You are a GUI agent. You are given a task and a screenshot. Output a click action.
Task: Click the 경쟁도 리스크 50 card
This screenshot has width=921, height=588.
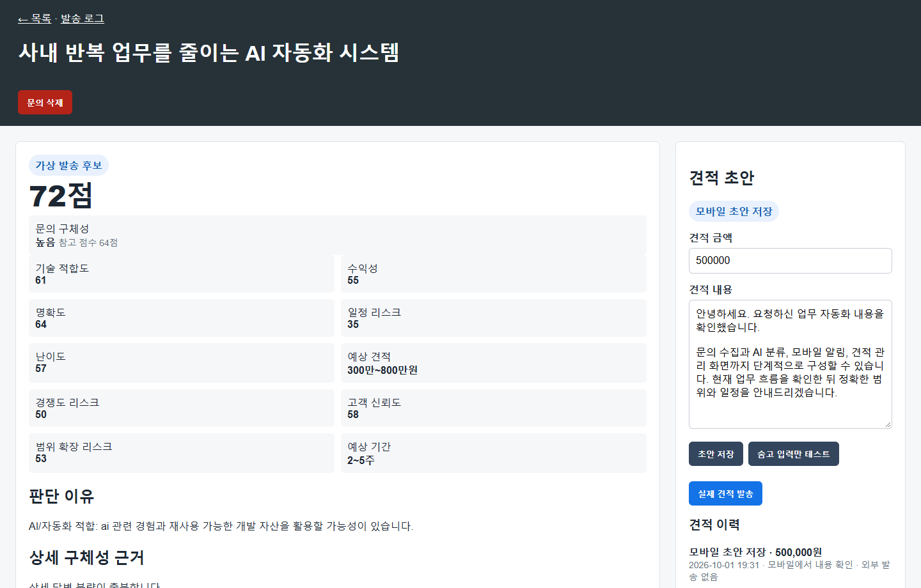click(182, 408)
